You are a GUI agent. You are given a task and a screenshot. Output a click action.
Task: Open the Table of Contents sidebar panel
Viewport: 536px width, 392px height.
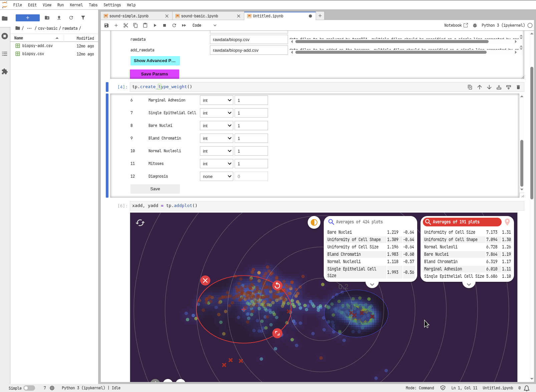tap(5, 54)
